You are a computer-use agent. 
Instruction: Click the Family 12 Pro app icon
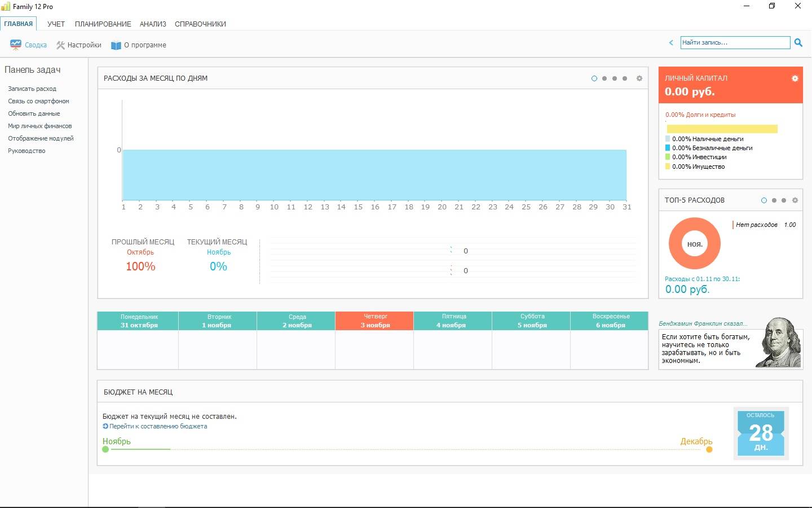[x=6, y=6]
